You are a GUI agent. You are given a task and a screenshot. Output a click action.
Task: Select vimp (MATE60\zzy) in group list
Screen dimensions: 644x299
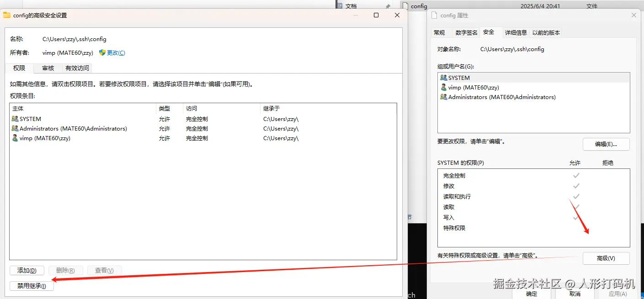pyautogui.click(x=533, y=87)
